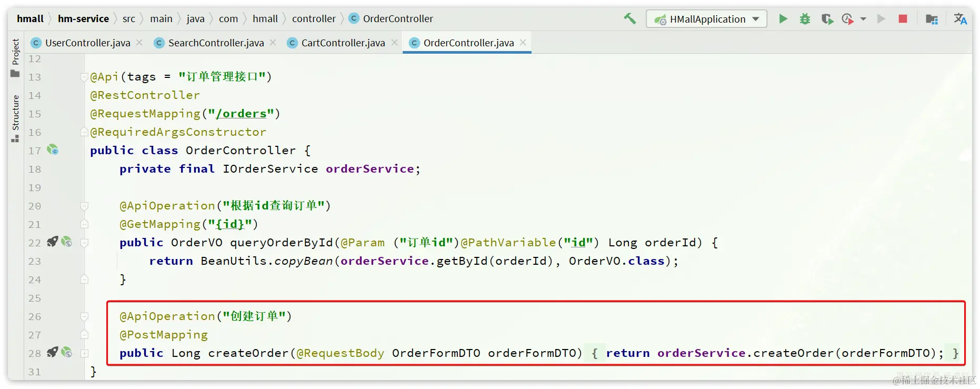Click OrderController breadcrumb item
Viewport: 980px width, 389px height.
click(391, 19)
